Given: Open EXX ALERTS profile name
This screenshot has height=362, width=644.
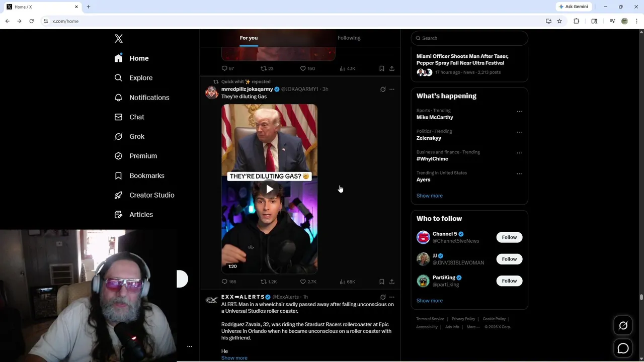Looking at the screenshot, I should click(x=243, y=297).
